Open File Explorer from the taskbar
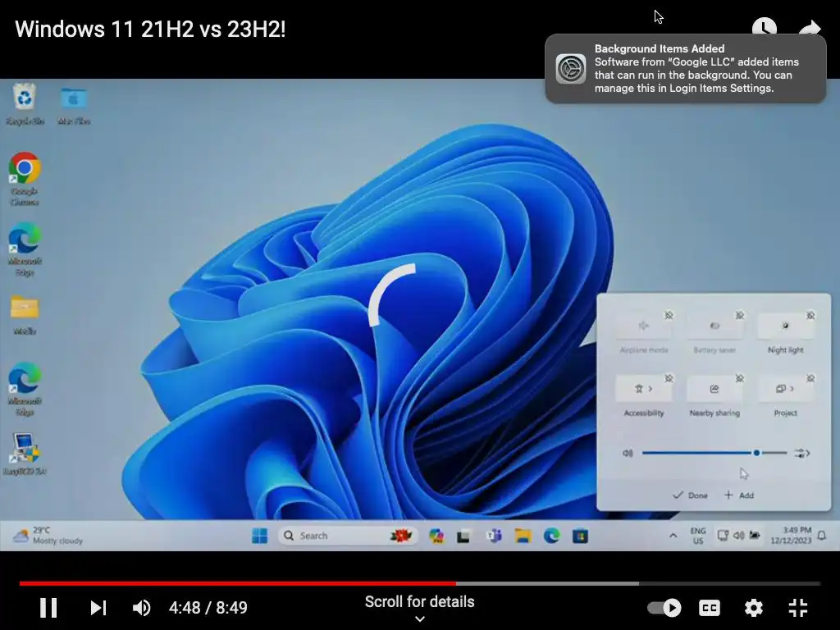840x630 pixels. (523, 536)
